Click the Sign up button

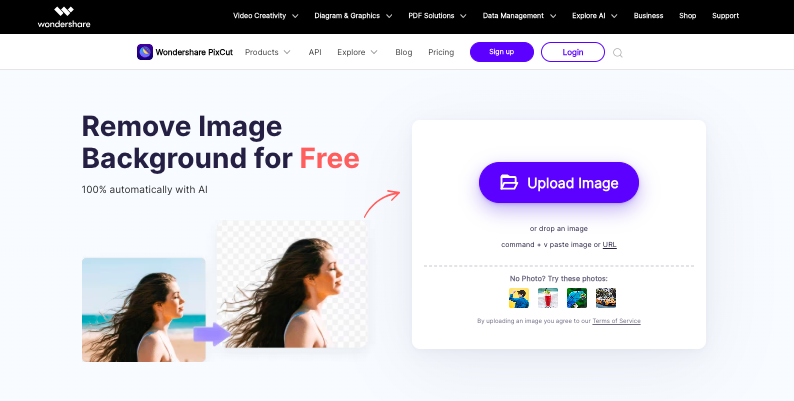tap(502, 52)
